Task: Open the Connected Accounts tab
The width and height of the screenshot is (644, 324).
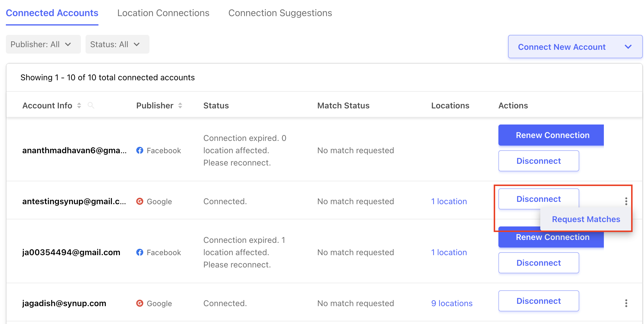Action: (52, 13)
